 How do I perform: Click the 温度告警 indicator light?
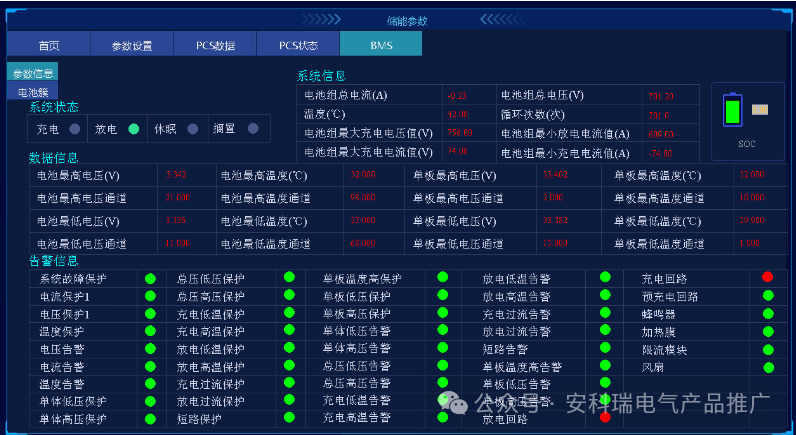click(150, 384)
